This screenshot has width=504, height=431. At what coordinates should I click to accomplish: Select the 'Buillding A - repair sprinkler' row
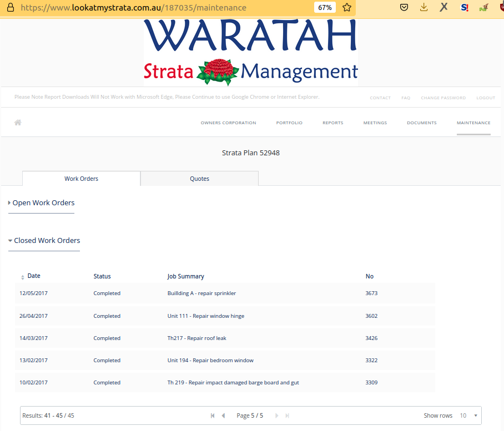[x=225, y=293]
